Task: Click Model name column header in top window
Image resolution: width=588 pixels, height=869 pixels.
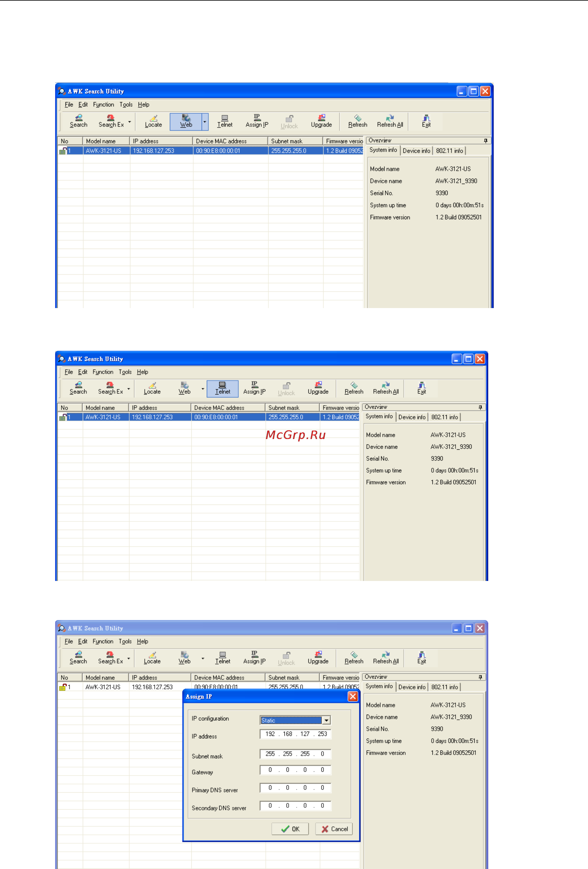Action: click(x=106, y=141)
